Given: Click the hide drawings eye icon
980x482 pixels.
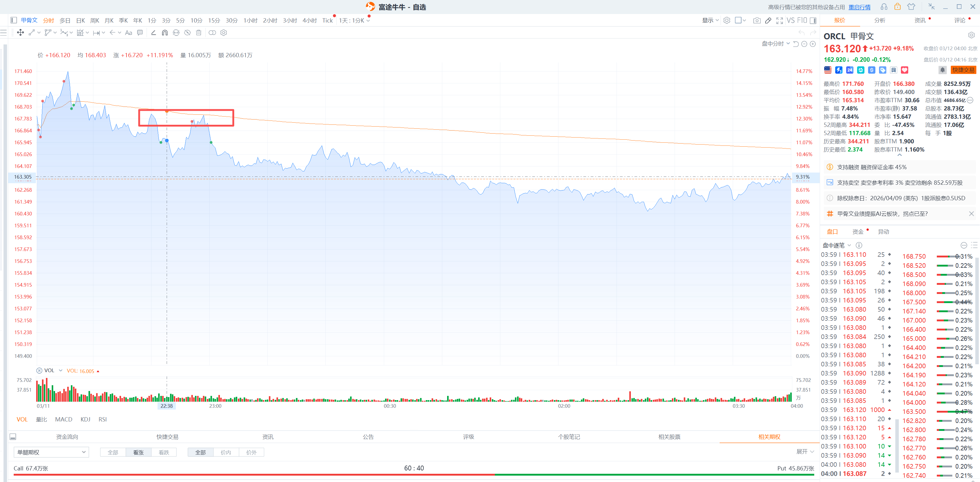Looking at the screenshot, I should pyautogui.click(x=187, y=33).
